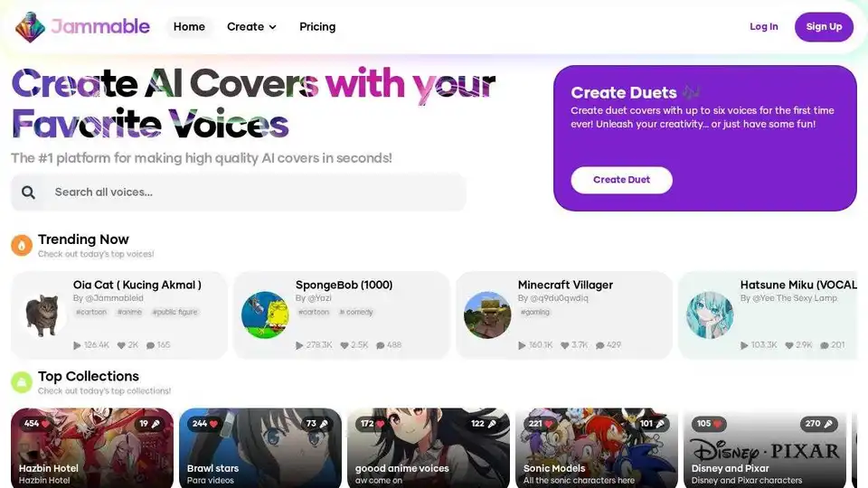Click the Trending Now flame icon
The image size is (868, 488).
22,245
